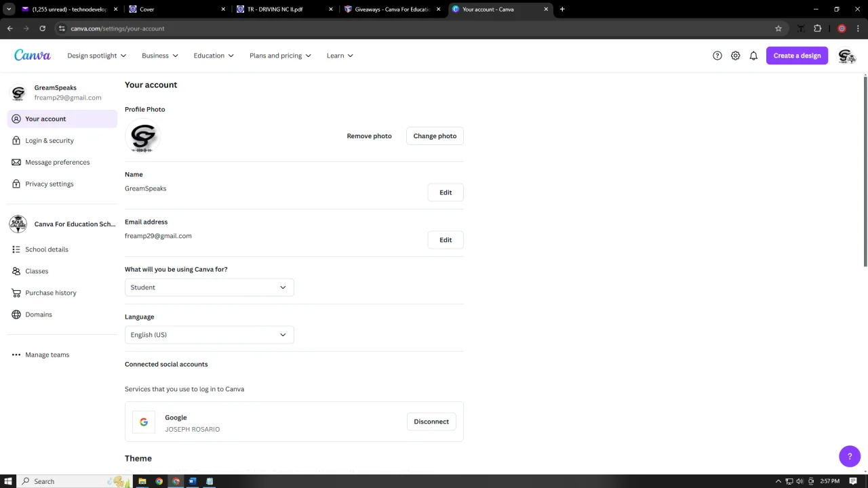
Task: Open the Windows Start menu
Action: pos(8,481)
